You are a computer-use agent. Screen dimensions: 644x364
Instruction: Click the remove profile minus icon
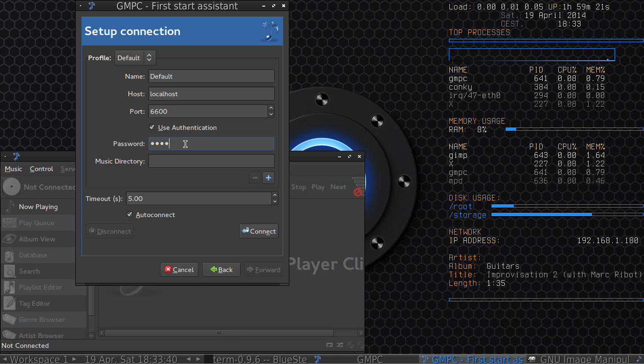255,178
